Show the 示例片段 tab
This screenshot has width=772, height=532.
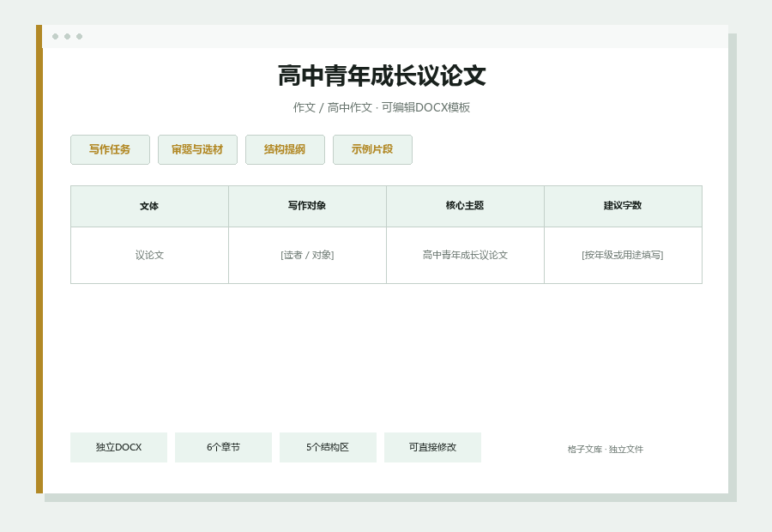pos(373,149)
